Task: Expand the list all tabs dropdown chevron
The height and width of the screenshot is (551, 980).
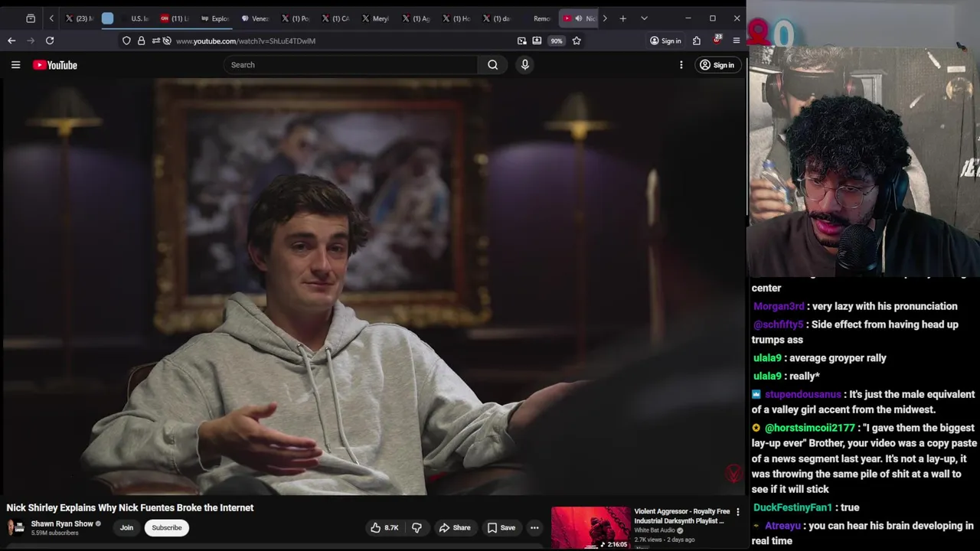Action: [x=644, y=18]
